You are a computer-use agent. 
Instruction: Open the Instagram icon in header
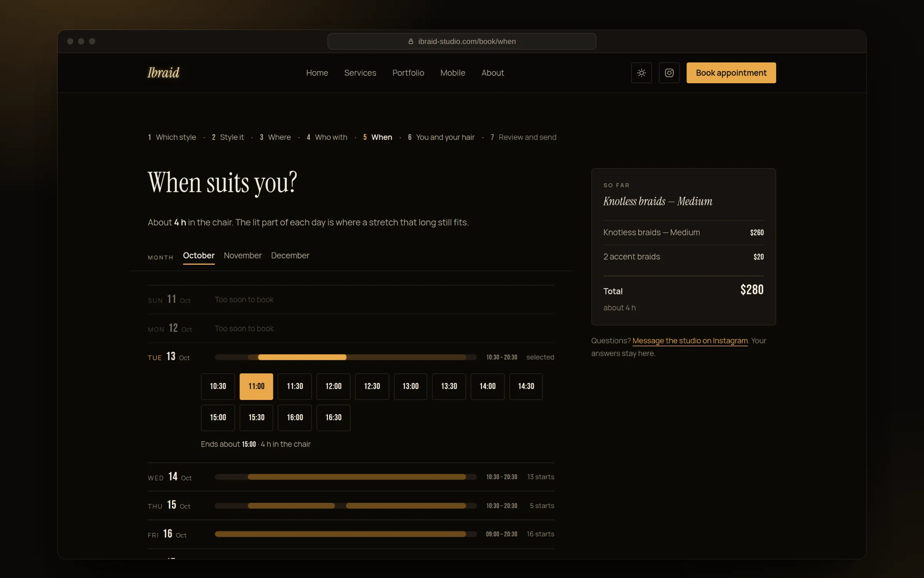669,73
